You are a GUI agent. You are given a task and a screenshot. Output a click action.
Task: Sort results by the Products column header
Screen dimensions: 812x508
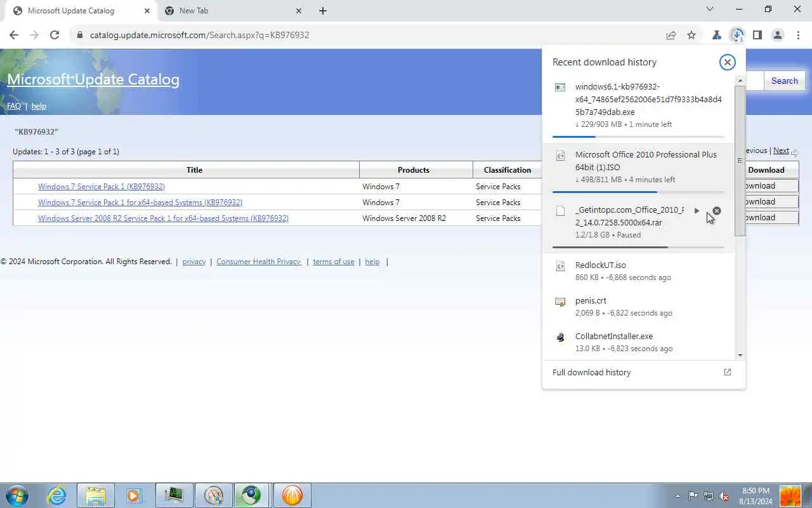tap(414, 170)
